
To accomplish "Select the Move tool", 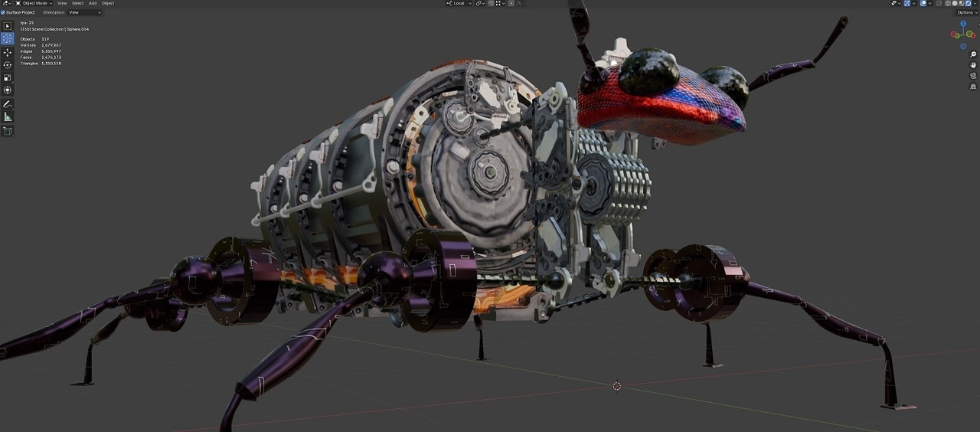I will pos(8,52).
